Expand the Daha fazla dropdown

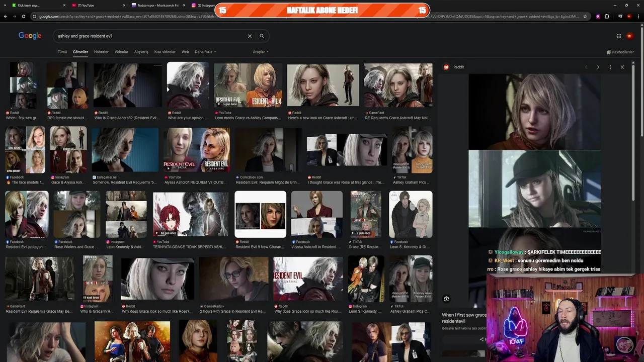[x=205, y=52]
